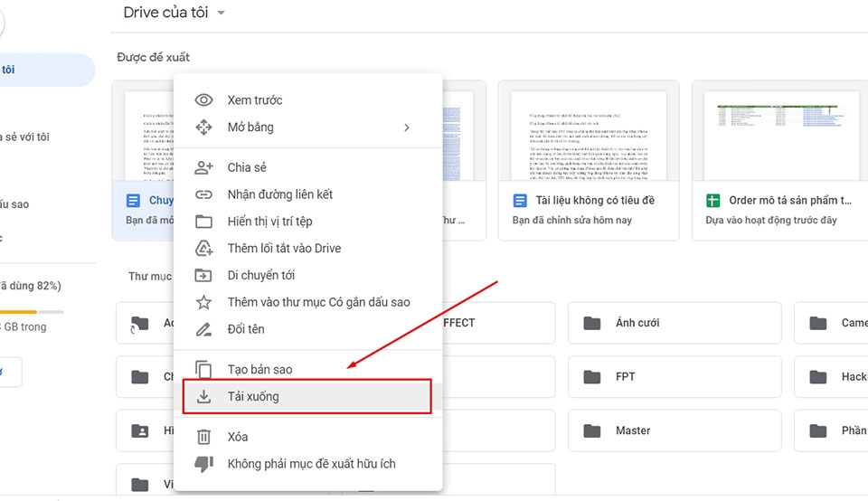868x501 pixels.
Task: Click the move-to folder icon for Di chuyển tới
Action: coord(203,275)
